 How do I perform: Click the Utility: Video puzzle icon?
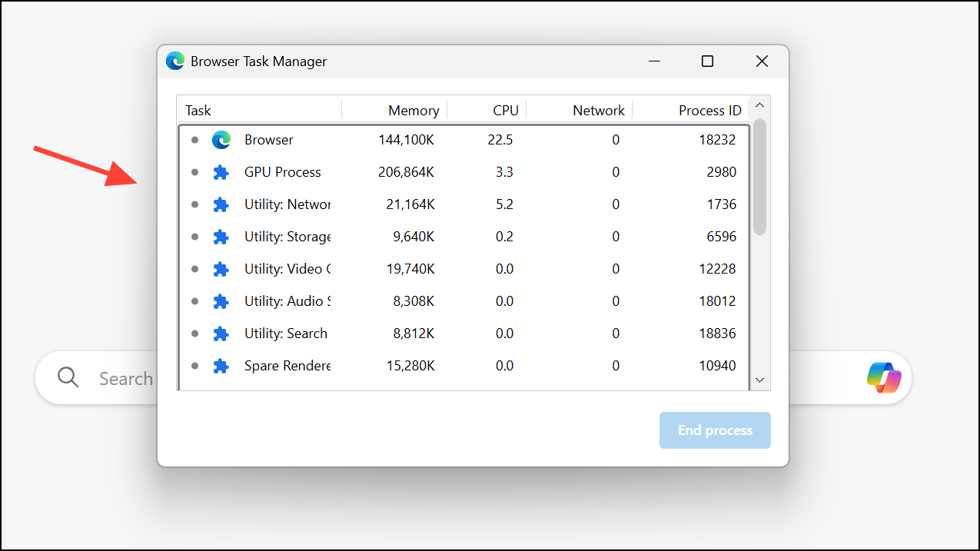(x=221, y=269)
